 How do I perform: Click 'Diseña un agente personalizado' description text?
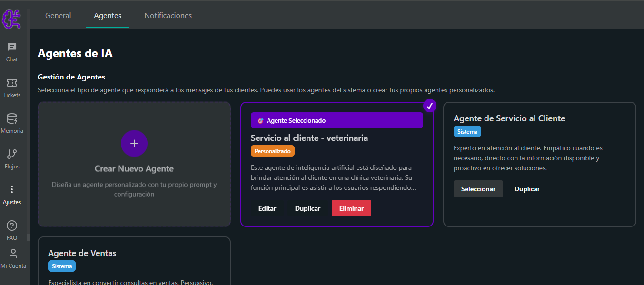[x=134, y=189]
